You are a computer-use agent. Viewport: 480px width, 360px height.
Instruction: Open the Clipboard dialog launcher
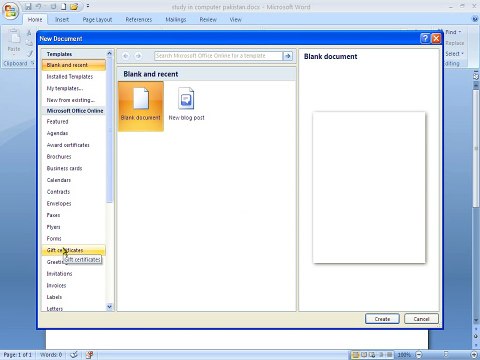point(32,63)
